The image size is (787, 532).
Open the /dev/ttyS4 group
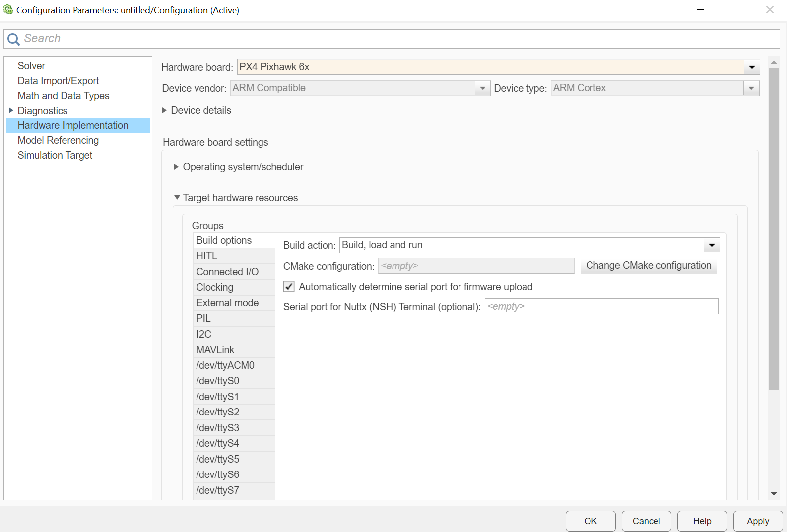click(x=234, y=443)
